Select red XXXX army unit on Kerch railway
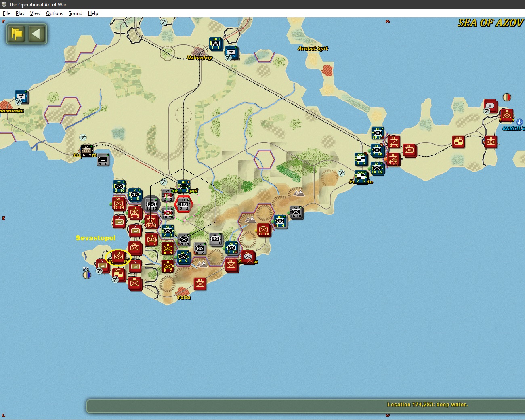This screenshot has width=525, height=420. [458, 141]
